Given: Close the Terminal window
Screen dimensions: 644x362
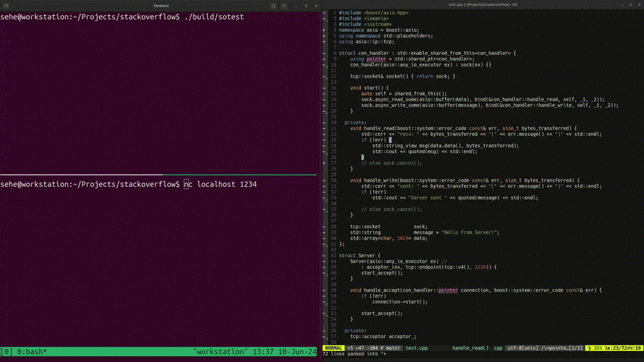Looking at the screenshot, I should 317,6.
